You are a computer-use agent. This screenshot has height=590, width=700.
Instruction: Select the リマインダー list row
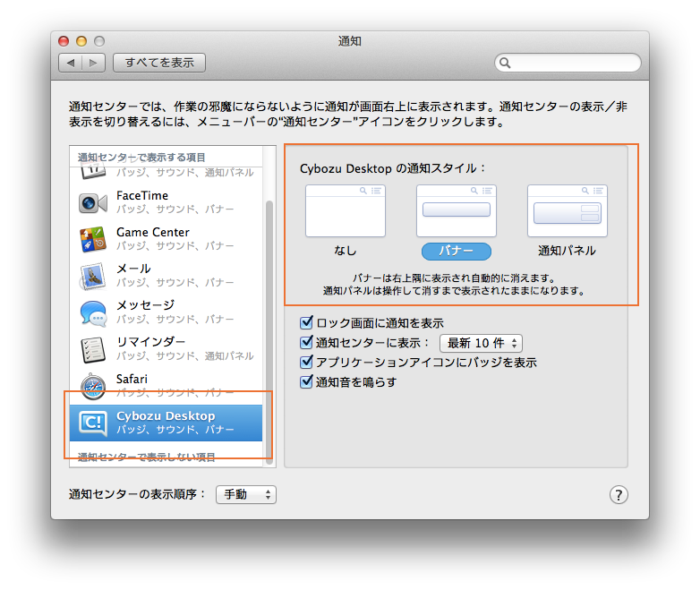166,349
